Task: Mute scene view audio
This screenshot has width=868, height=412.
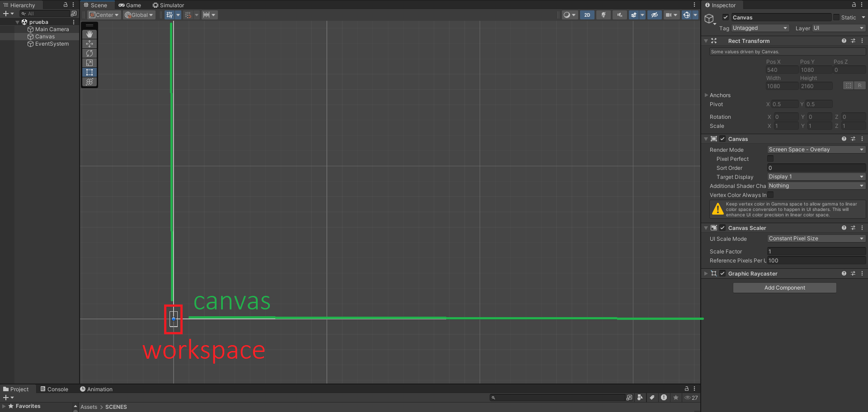Action: (619, 15)
